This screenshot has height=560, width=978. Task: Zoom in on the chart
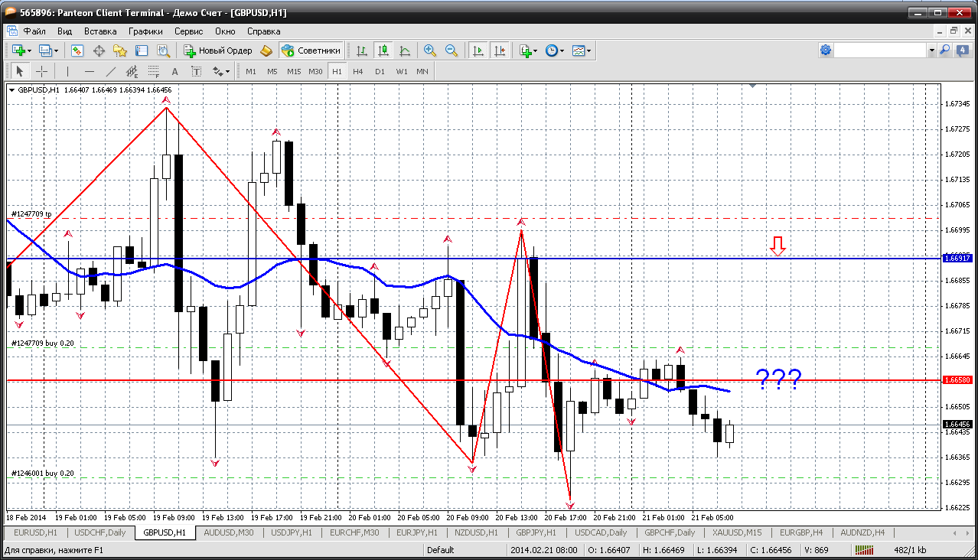click(x=430, y=50)
